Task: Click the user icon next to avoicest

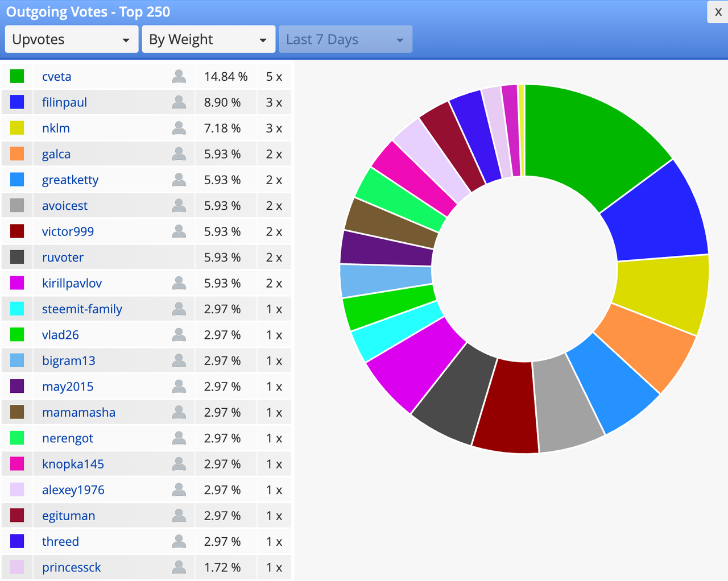Action: (x=179, y=206)
